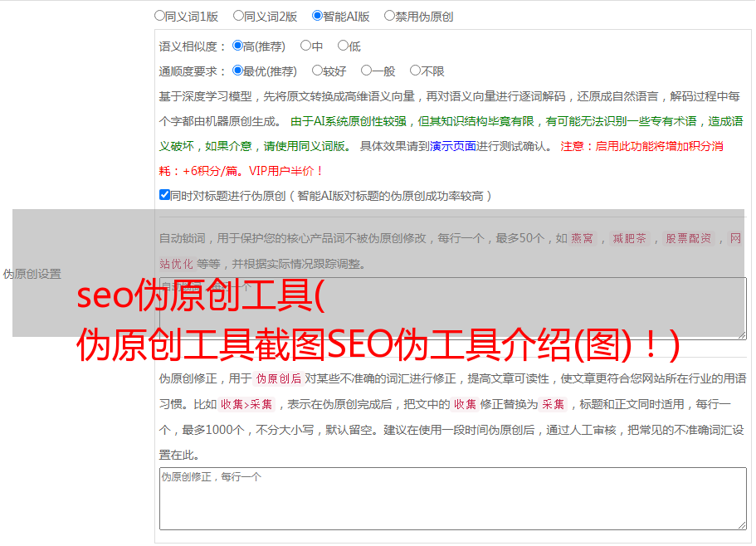Screen dimensions: 756x546
Task: Click the 收集>采集 example tag
Action: (246, 404)
